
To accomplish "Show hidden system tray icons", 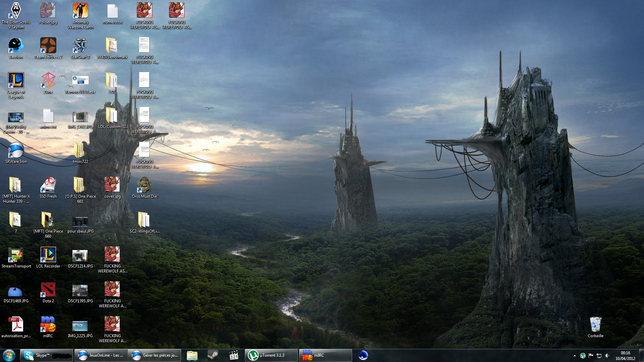I will [x=575, y=356].
